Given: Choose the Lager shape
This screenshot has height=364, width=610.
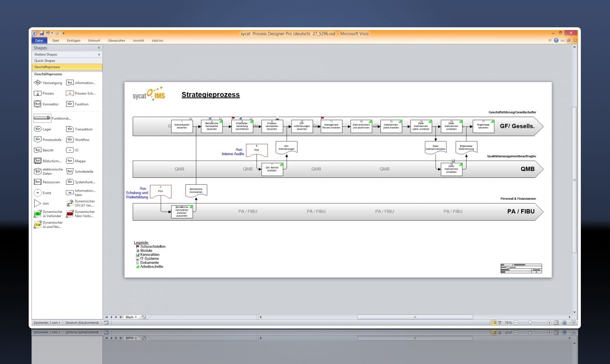Looking at the screenshot, I should 43,129.
